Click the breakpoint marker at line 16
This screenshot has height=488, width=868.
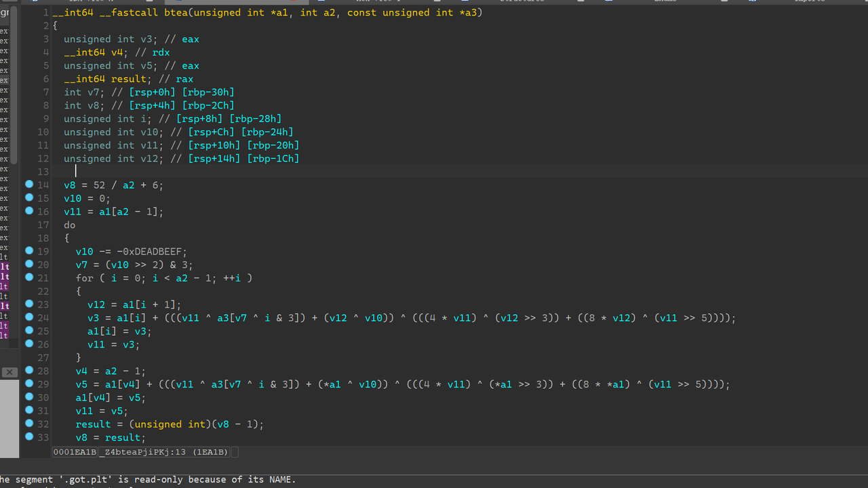click(x=29, y=211)
